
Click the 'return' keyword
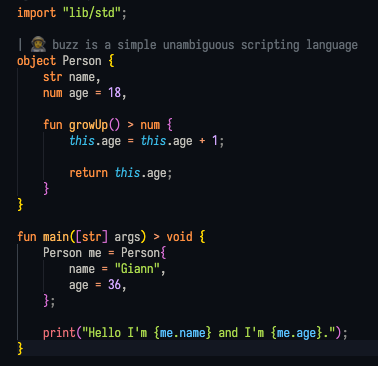point(88,173)
